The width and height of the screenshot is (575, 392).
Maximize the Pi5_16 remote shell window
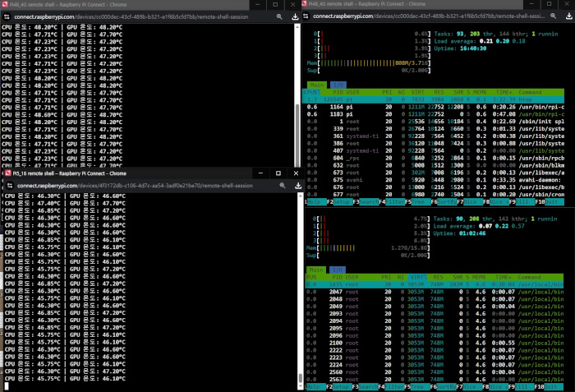(x=278, y=173)
